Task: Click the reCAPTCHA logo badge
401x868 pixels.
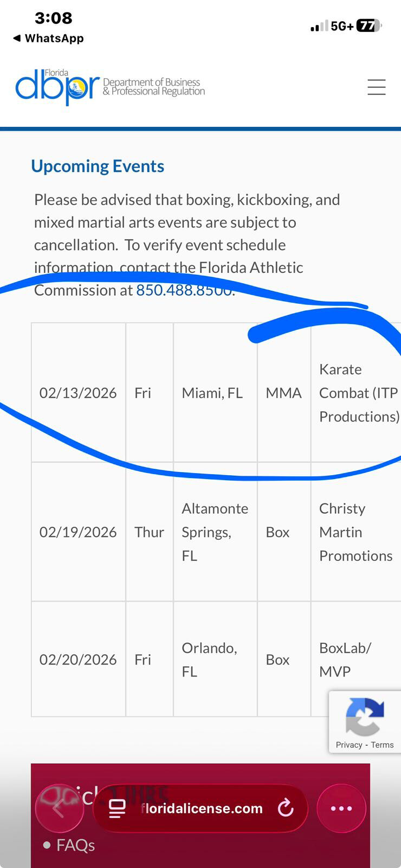Action: (x=365, y=716)
